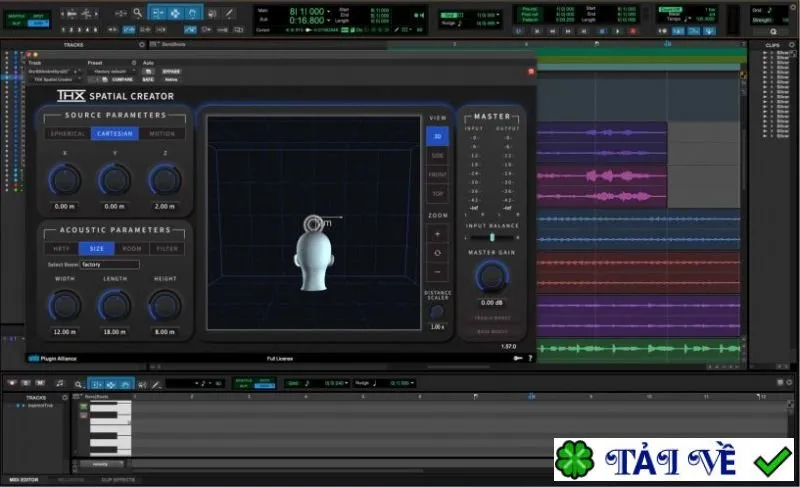Select the Zoomer tool in main toolbar
The image size is (800, 487).
click(x=138, y=13)
